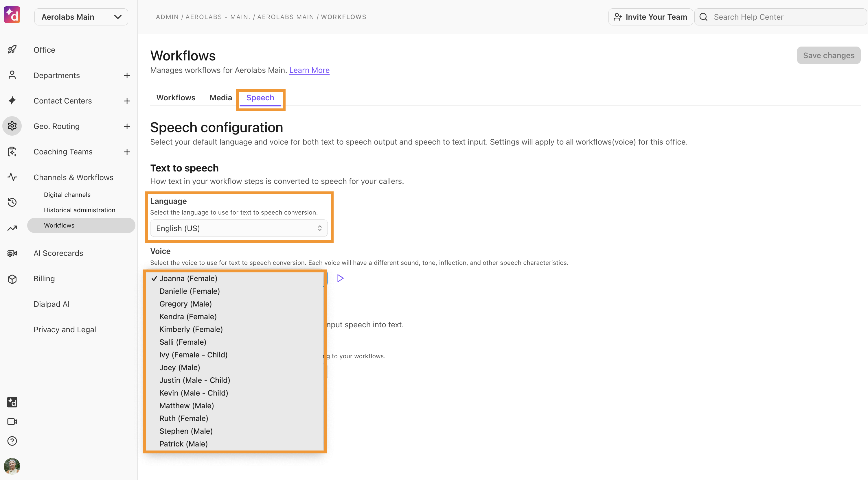Image resolution: width=868 pixels, height=480 pixels.
Task: Open the rocket launch icon in left rail
Action: click(x=12, y=49)
